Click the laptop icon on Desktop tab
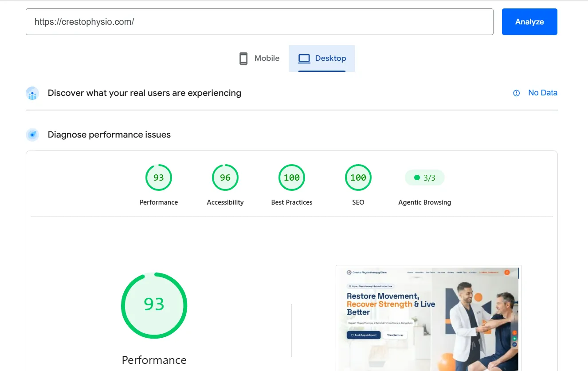The height and width of the screenshot is (371, 588). tap(304, 59)
